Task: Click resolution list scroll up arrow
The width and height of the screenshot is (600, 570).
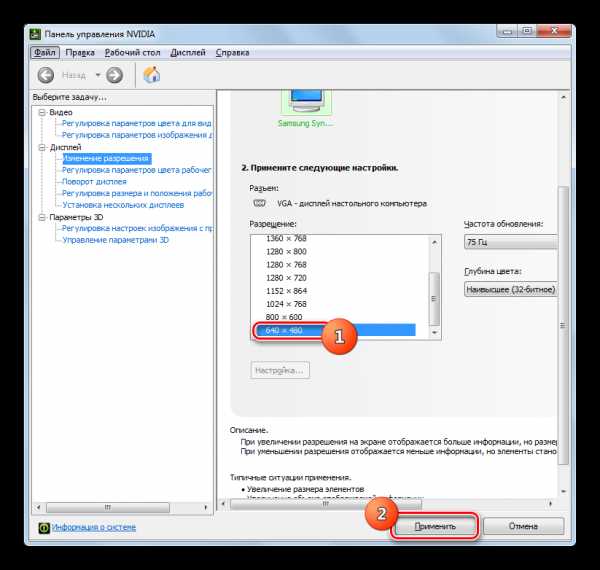Action: click(x=434, y=242)
